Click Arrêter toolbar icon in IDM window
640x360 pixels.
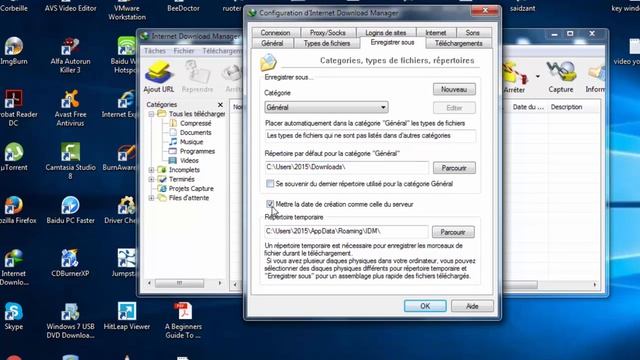point(514,77)
